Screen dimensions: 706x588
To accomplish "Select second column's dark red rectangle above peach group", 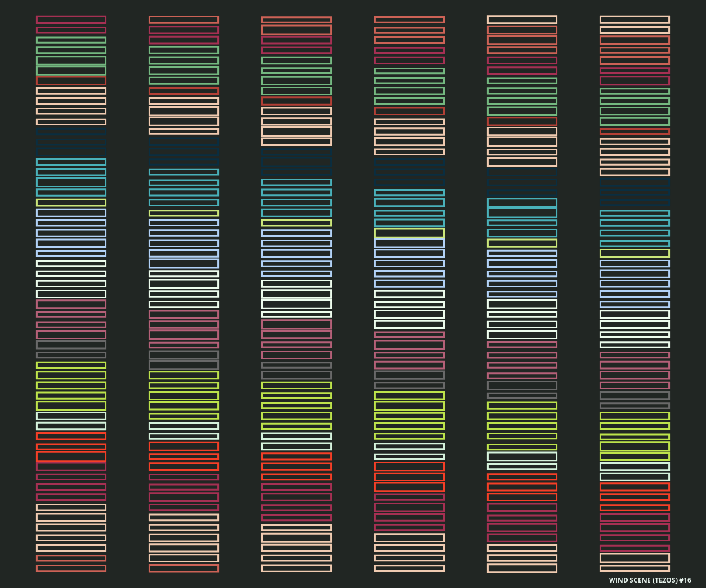I will pyautogui.click(x=184, y=91).
